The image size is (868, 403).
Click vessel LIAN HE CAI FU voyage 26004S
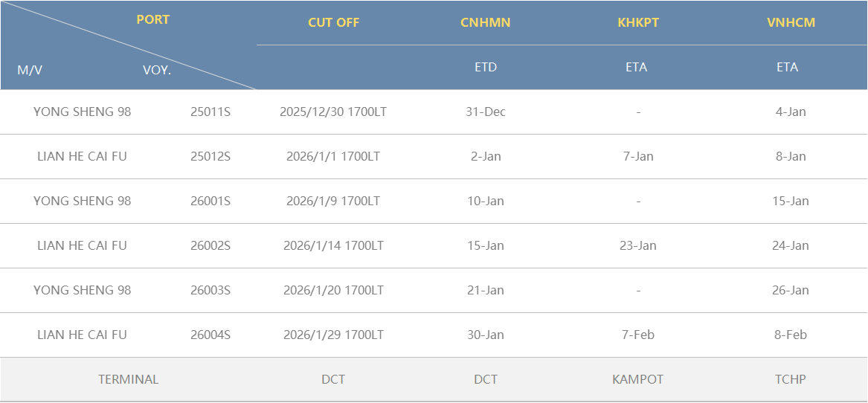[x=82, y=335]
